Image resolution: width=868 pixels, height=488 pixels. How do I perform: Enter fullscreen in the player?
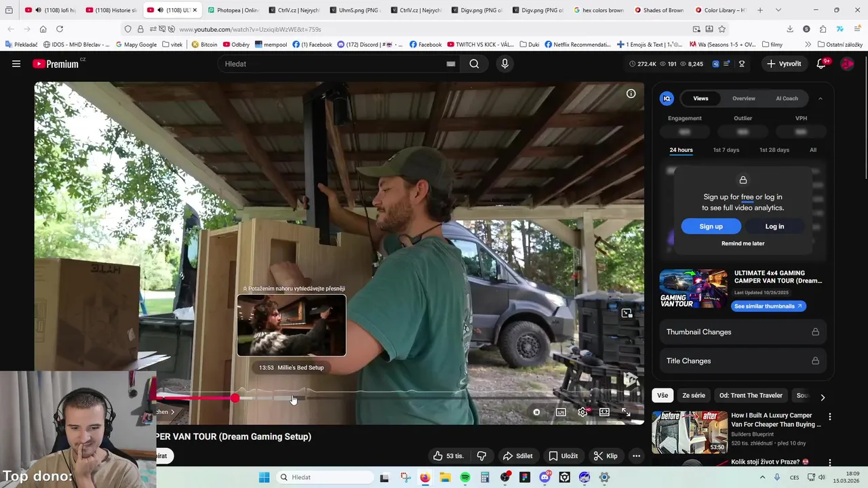626,412
